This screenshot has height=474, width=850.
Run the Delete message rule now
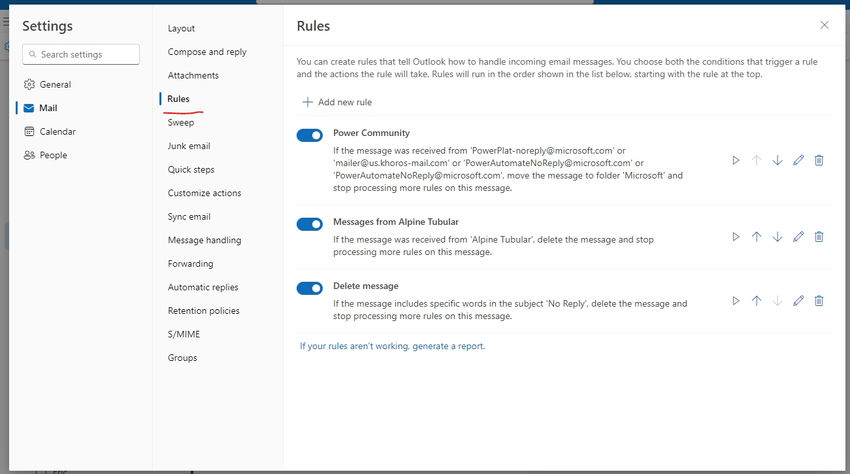coord(736,300)
